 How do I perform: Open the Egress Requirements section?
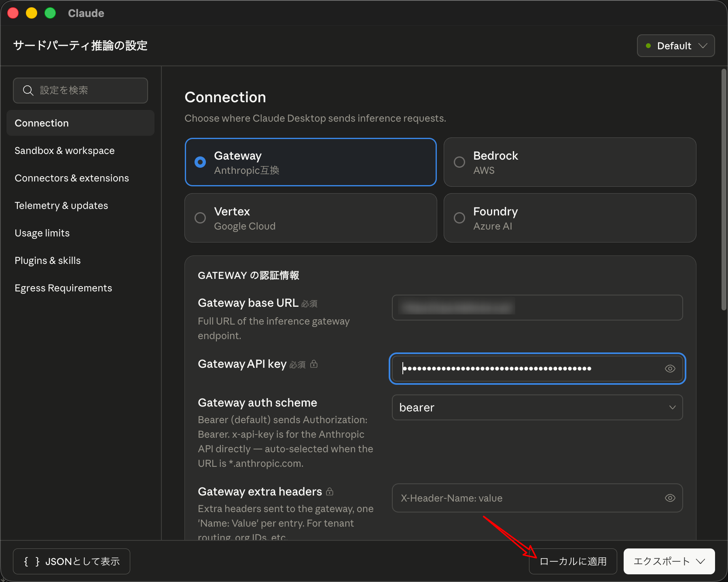pos(80,288)
